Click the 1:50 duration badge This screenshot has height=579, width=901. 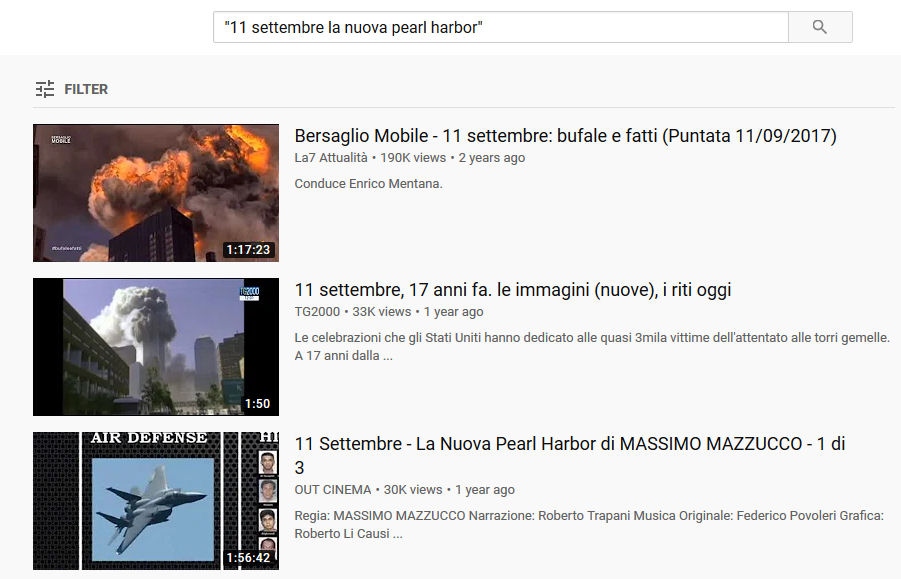pyautogui.click(x=257, y=404)
